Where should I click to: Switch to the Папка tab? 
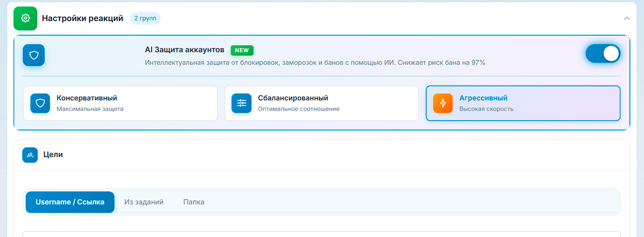tap(194, 202)
